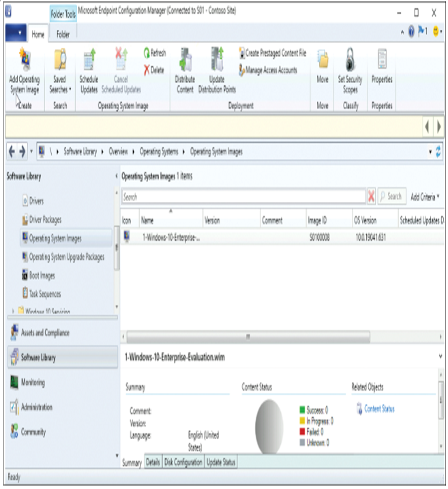Click Distribute Content icon
Image resolution: width=448 pixels, height=489 pixels.
click(185, 59)
